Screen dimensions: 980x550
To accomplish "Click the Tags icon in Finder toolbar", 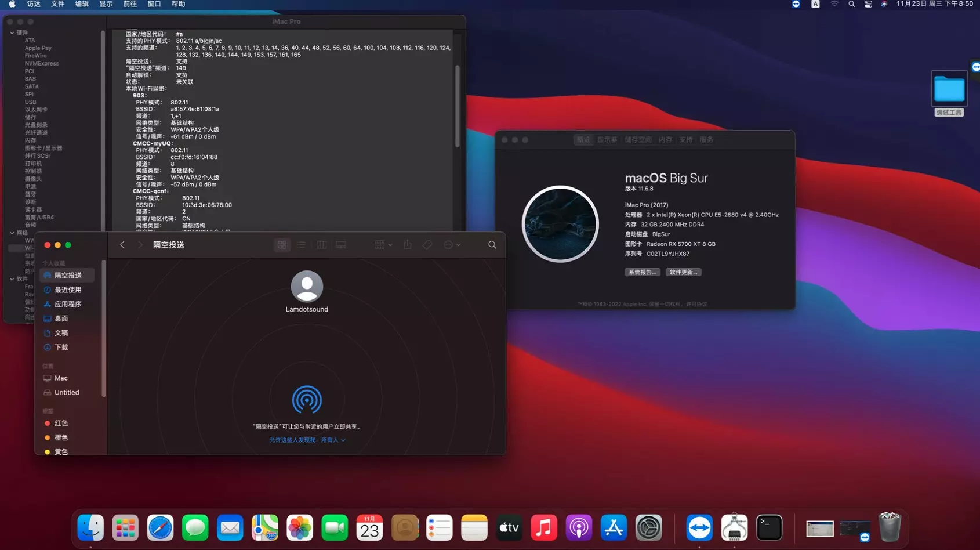I will (427, 244).
